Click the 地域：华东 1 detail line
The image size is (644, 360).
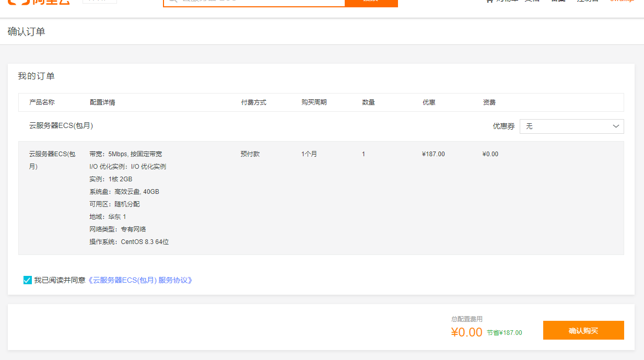[108, 217]
